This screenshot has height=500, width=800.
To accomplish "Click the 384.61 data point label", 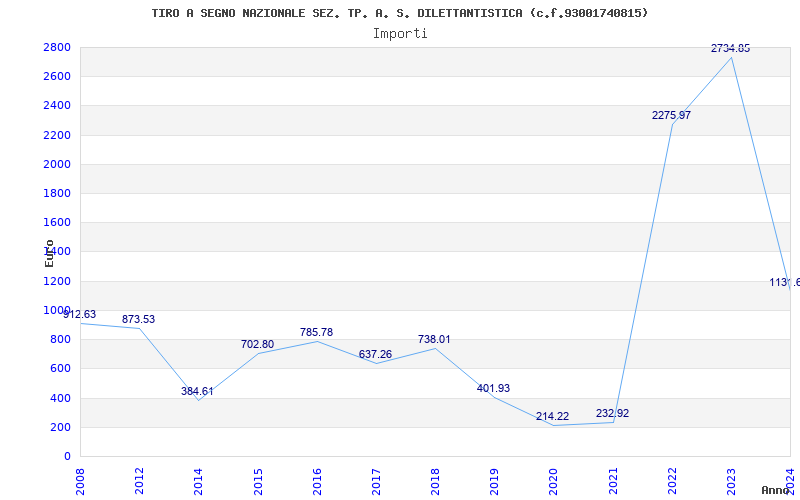I will pos(197,391).
